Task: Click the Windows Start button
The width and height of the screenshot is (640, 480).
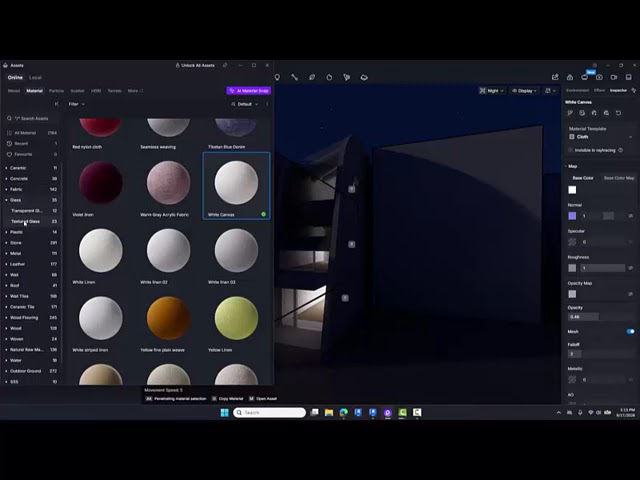Action: (224, 413)
